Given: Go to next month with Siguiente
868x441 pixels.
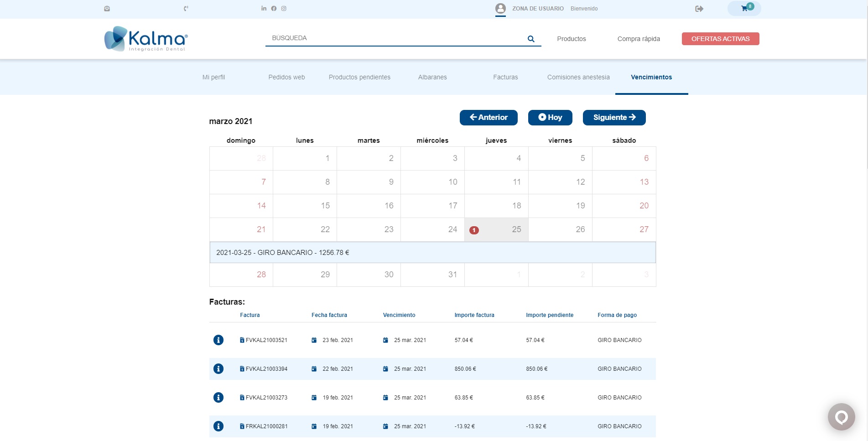Looking at the screenshot, I should pyautogui.click(x=614, y=117).
